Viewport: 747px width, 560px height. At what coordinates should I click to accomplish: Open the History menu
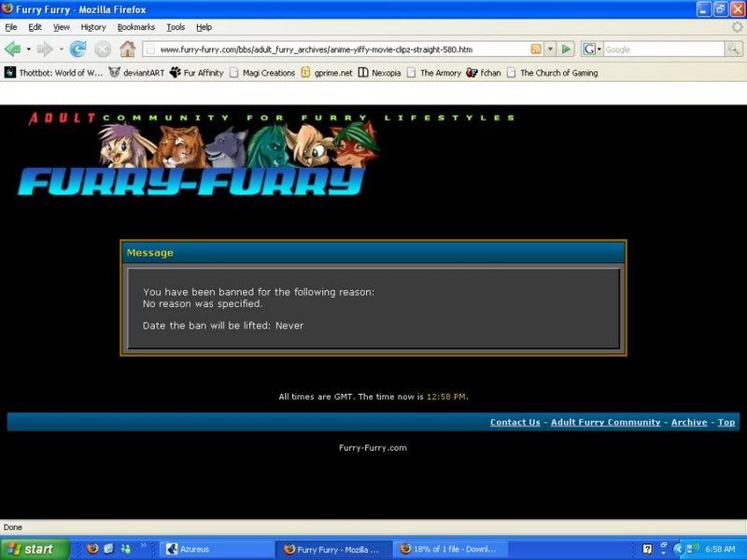click(93, 27)
